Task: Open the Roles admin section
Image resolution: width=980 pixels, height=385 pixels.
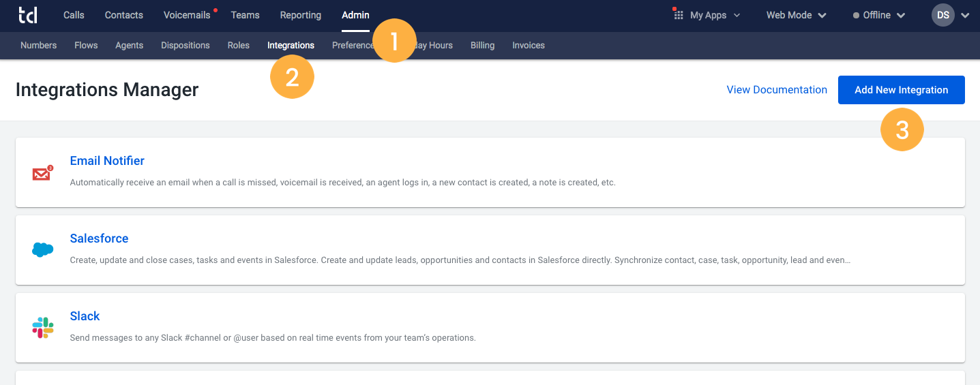Action: click(x=239, y=46)
